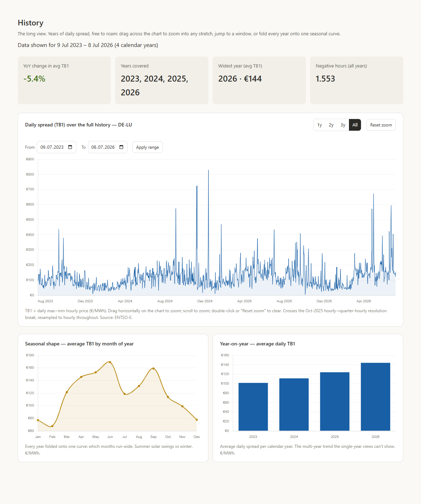Click the Apply range button
Image resolution: width=421 pixels, height=504 pixels.
click(x=148, y=147)
